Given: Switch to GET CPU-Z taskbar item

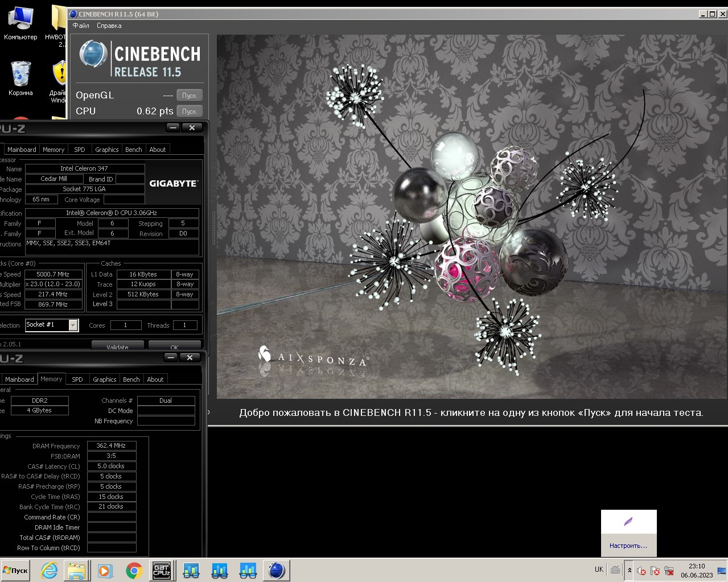Looking at the screenshot, I should (x=162, y=570).
